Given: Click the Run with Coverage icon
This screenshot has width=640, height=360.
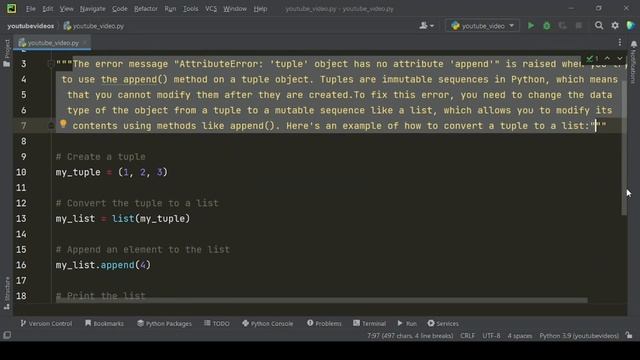Looking at the screenshot, I should click(562, 26).
